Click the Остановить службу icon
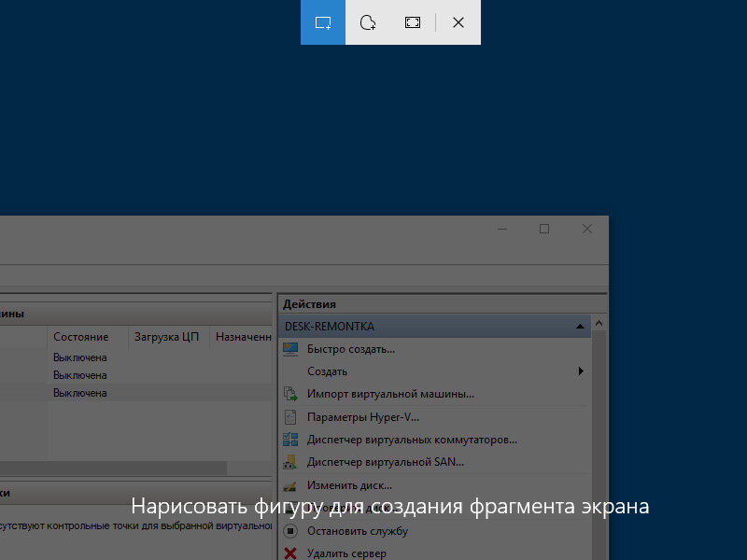 click(x=290, y=530)
